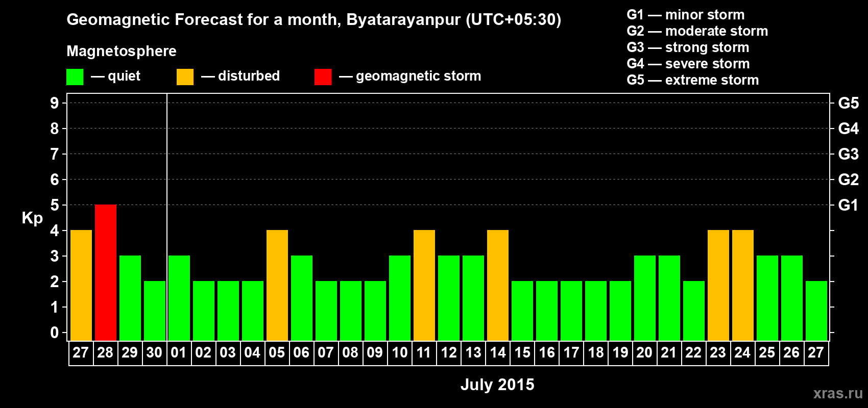The height and width of the screenshot is (408, 868).
Task: Click the Kp value 0 on left axis
Action: tap(55, 333)
